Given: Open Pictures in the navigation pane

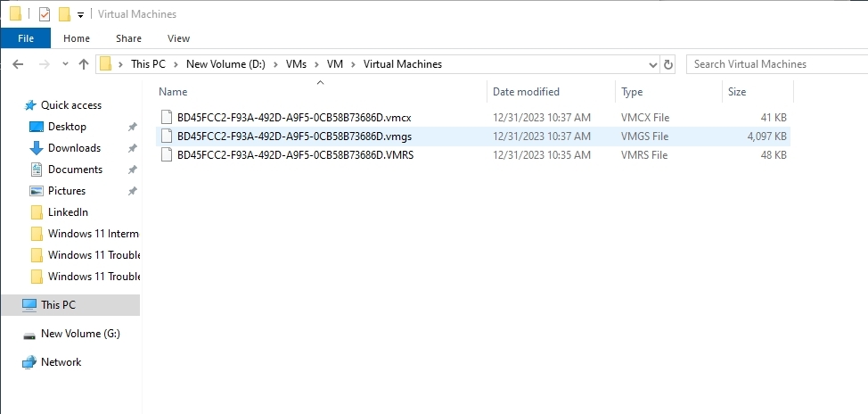Looking at the screenshot, I should [67, 191].
